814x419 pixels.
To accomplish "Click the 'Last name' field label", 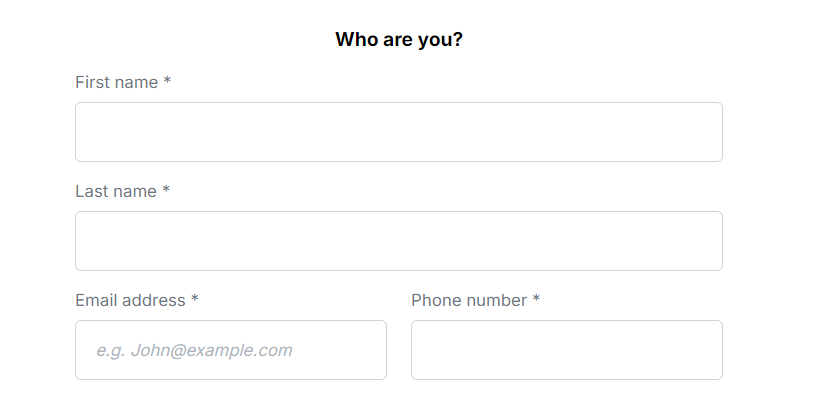I will click(x=116, y=191).
